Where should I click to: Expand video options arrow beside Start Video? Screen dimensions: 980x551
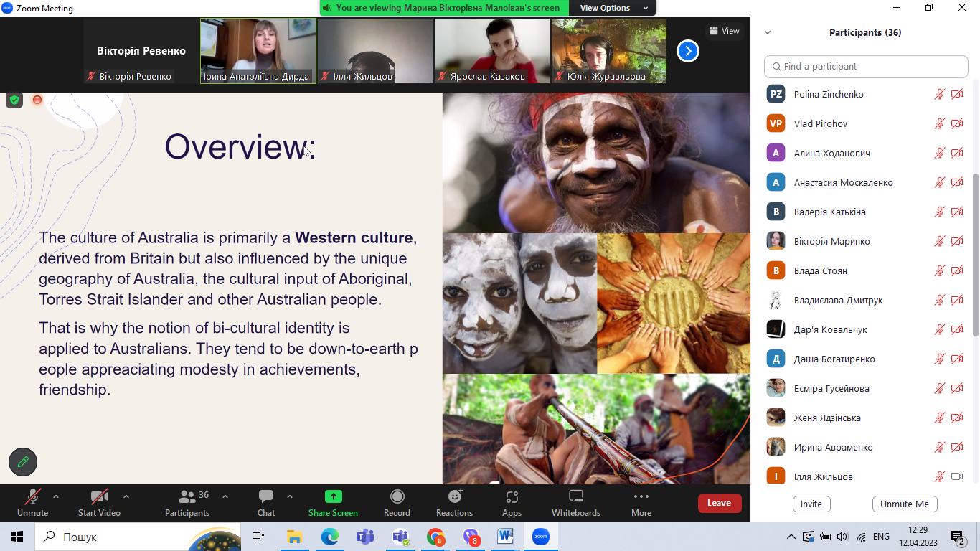[x=126, y=496]
